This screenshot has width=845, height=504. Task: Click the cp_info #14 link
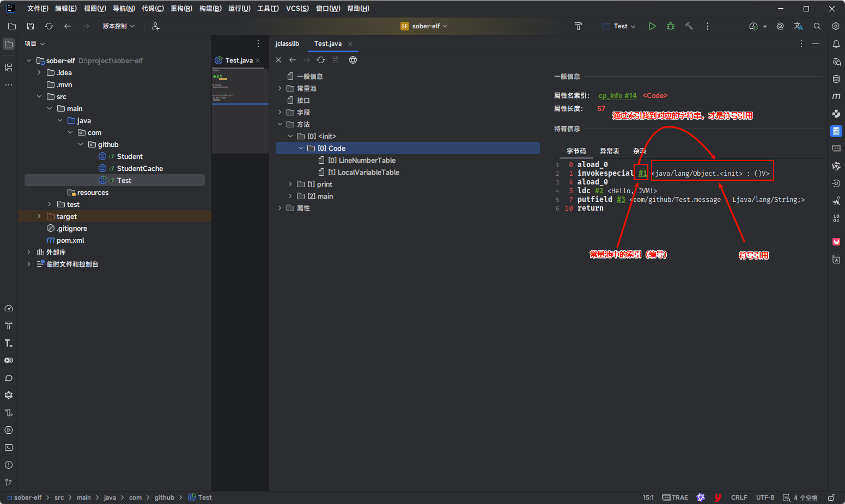click(617, 96)
